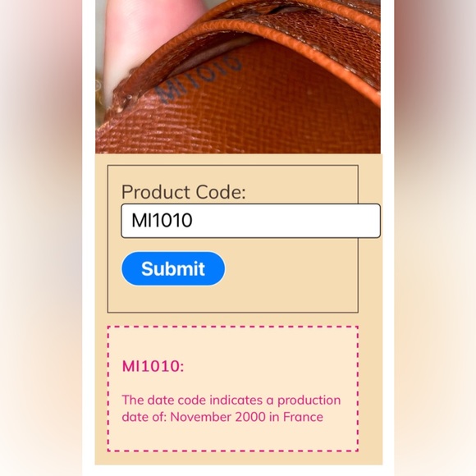Select the pink "MI1010:" result heading

[153, 366]
